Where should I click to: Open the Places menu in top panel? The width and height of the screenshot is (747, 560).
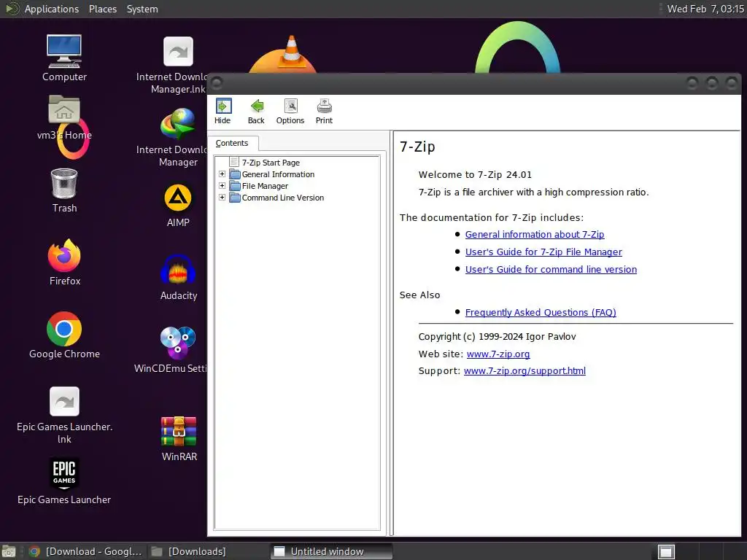pos(103,9)
